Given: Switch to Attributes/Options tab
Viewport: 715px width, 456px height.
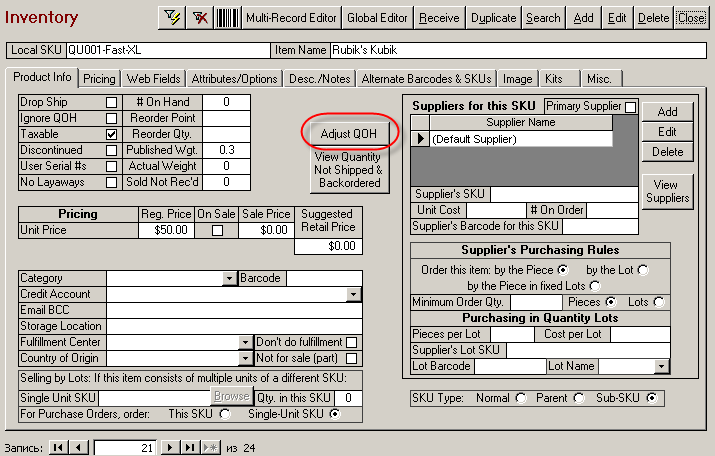Looking at the screenshot, I should (x=234, y=79).
